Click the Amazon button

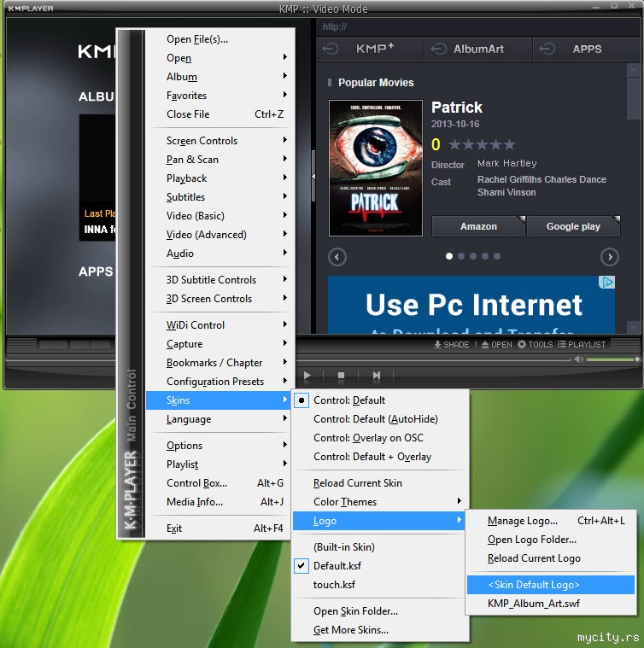coord(478,226)
